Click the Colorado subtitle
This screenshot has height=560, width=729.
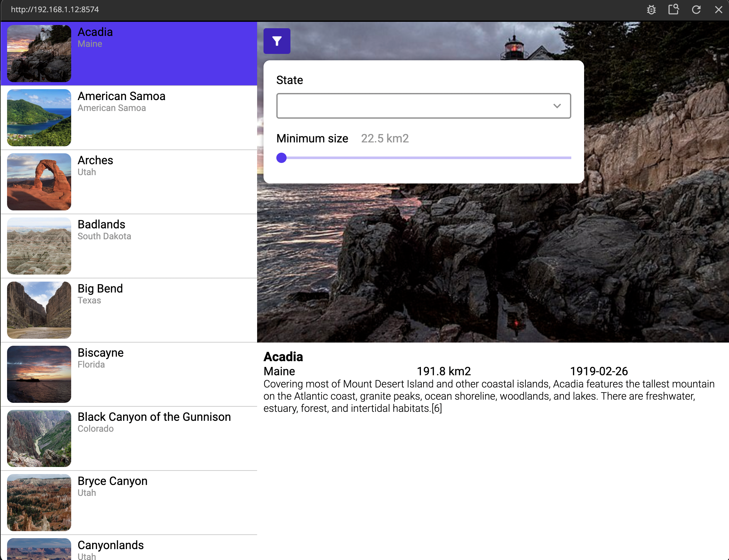[x=96, y=429]
